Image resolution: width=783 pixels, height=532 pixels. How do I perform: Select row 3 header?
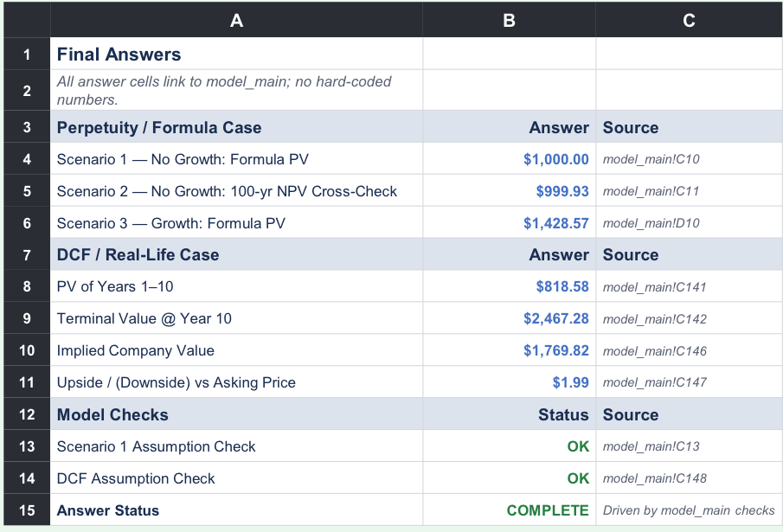tap(27, 127)
